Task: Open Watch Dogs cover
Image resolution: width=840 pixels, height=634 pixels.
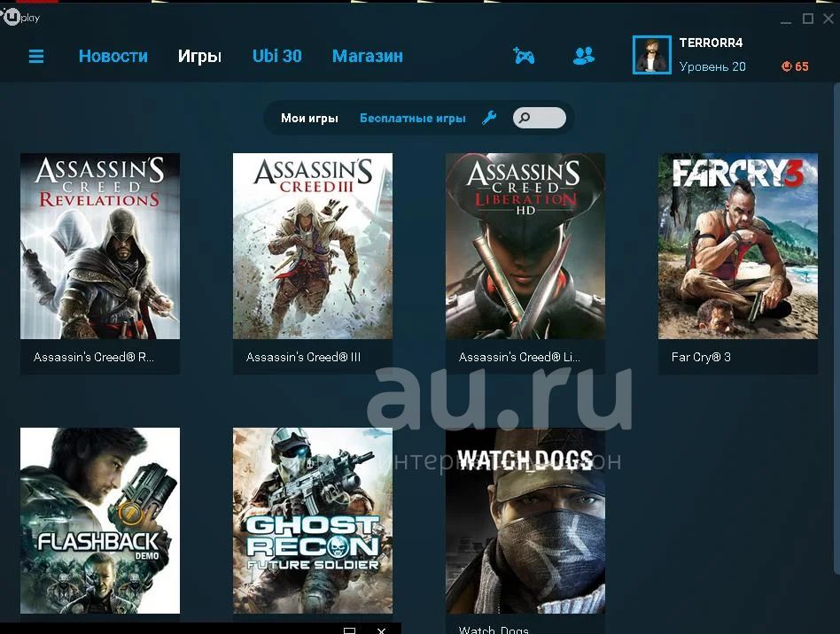Action: (525, 521)
